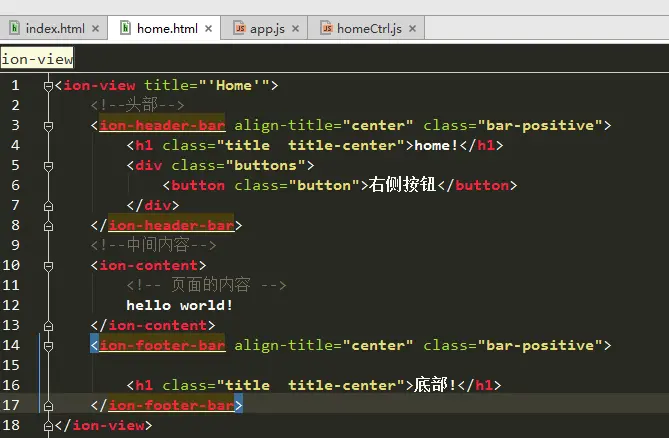Click the closing ion-footer-bar tag
The width and height of the screenshot is (669, 438).
[166, 405]
